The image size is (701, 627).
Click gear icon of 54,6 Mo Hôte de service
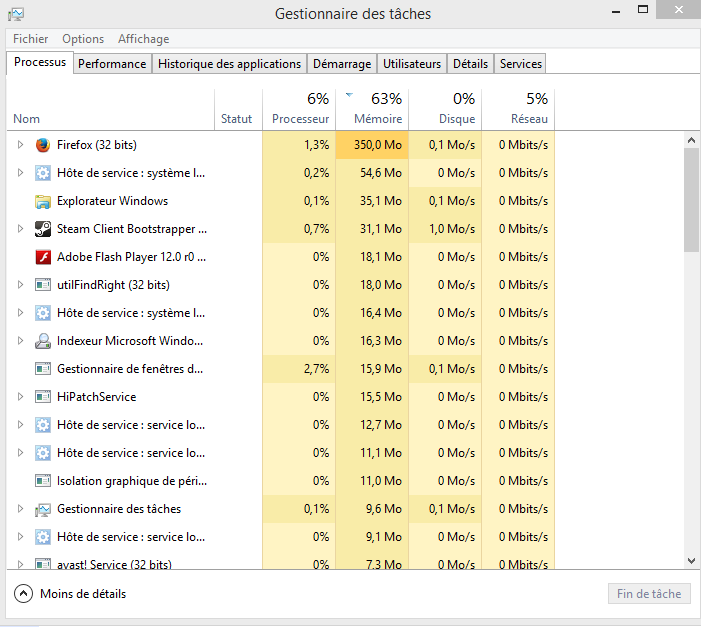tap(43, 173)
